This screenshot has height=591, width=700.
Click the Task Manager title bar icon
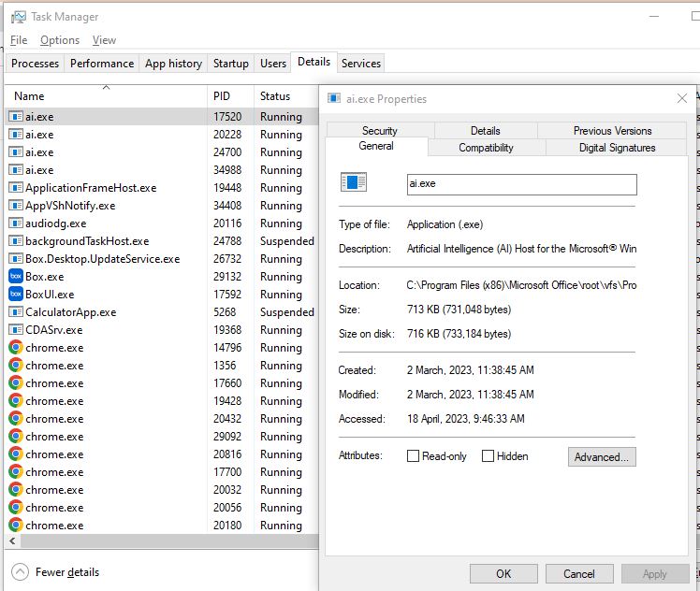19,17
